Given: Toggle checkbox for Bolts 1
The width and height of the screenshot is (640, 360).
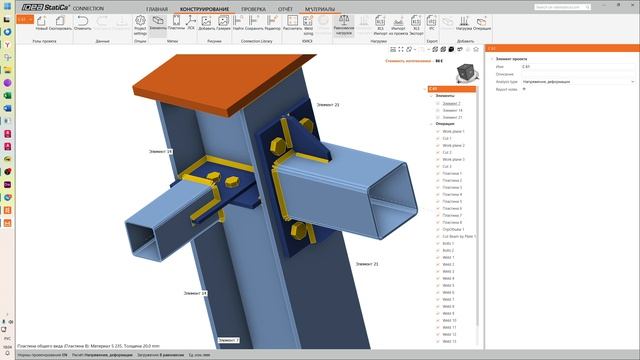Looking at the screenshot, I should pos(438,243).
